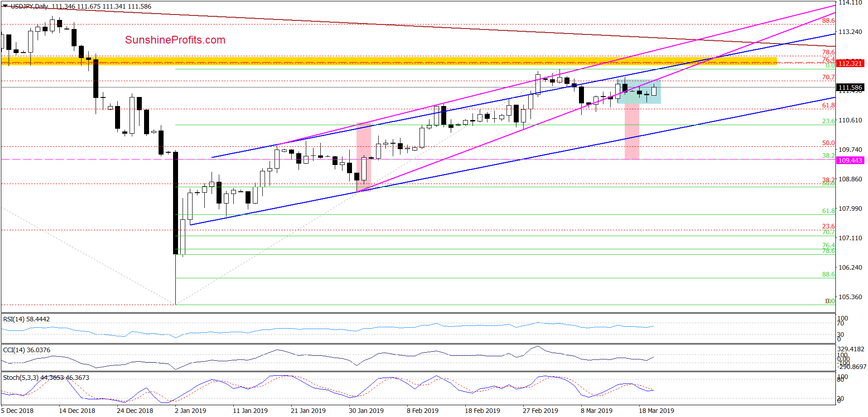Click the 24 Dec 2018 date label
This screenshot has width=868, height=417.
135,411
